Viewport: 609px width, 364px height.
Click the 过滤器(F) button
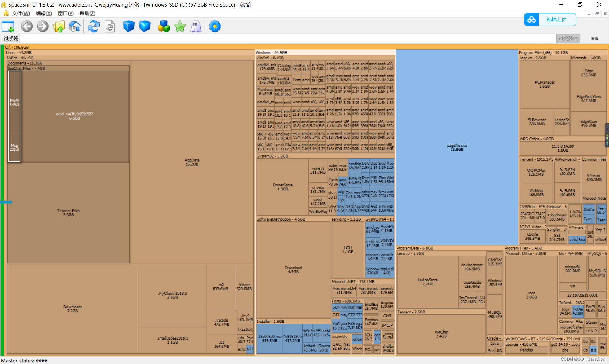pyautogui.click(x=568, y=39)
